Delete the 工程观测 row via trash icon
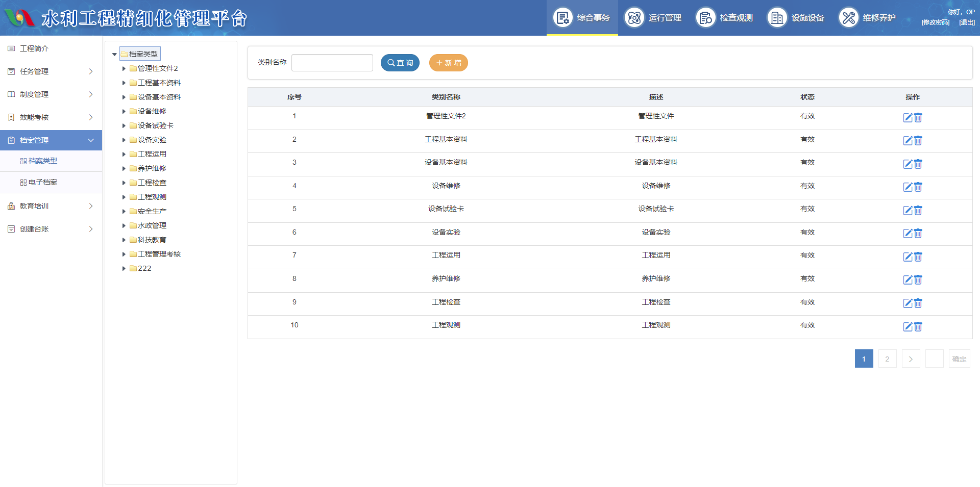 coord(918,327)
